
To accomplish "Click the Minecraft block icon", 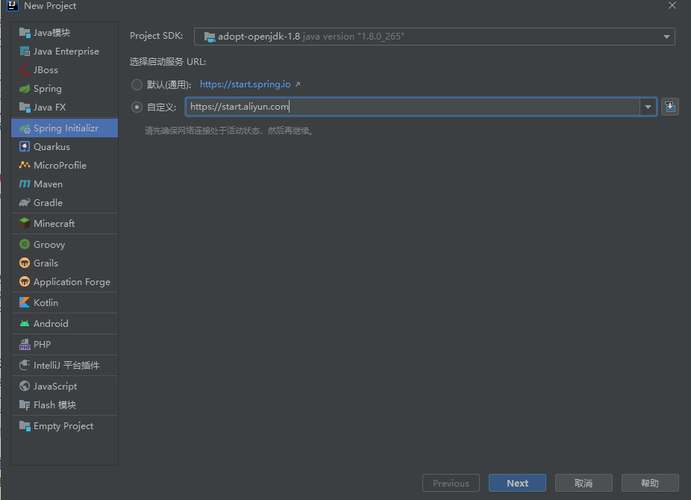I will tap(25, 224).
